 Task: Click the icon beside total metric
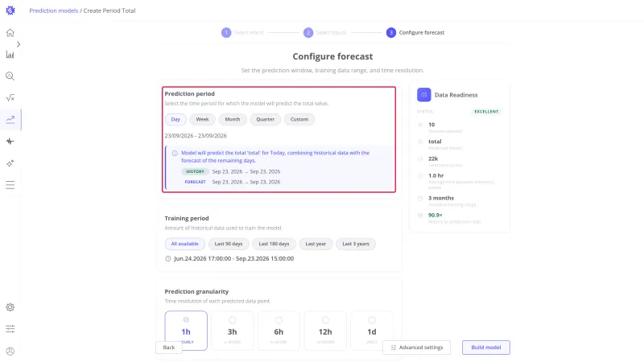[x=420, y=142]
